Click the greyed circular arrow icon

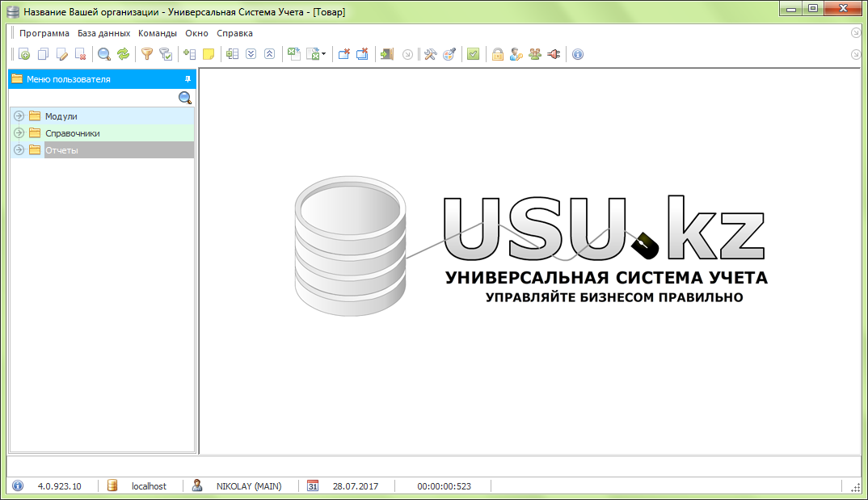407,54
